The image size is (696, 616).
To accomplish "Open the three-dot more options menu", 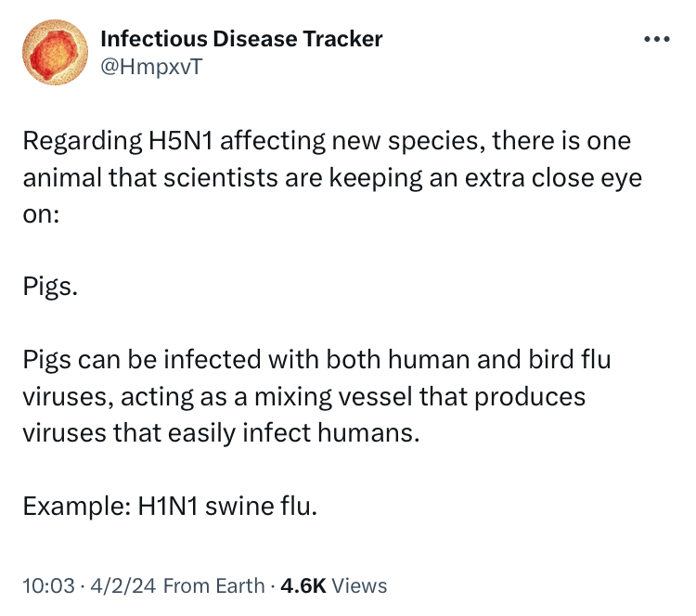I will point(657,39).
